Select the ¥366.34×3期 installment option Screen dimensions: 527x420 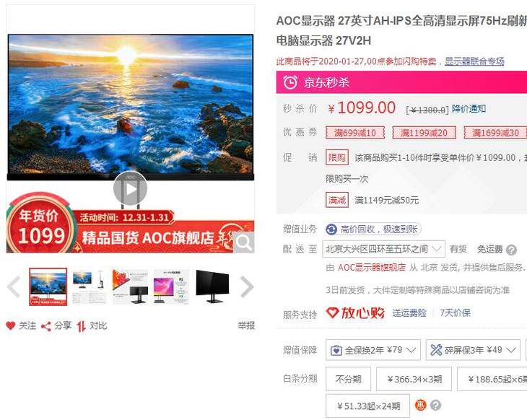(x=414, y=379)
